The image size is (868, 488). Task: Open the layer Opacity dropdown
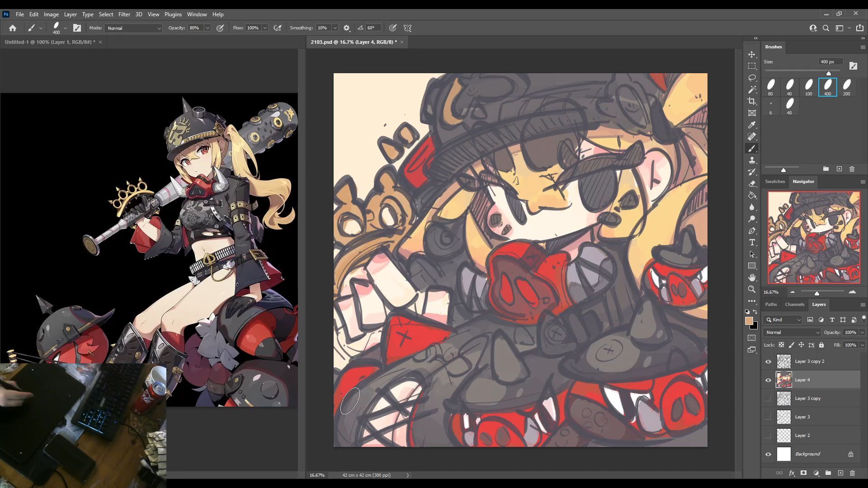point(862,332)
